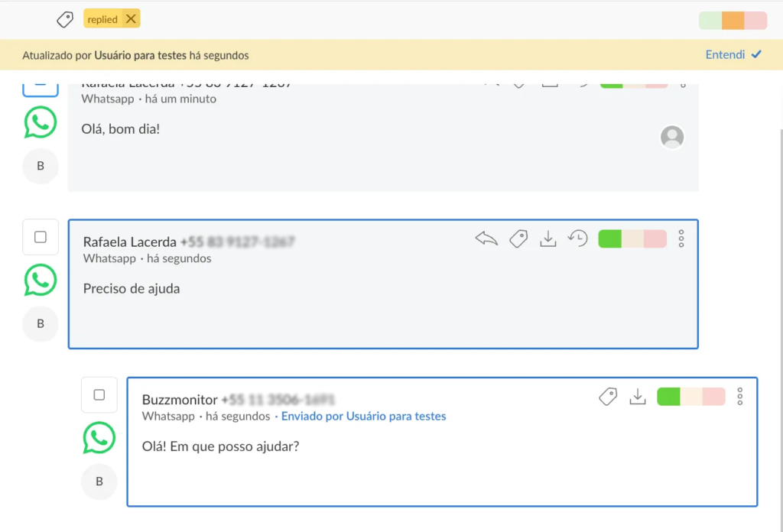Image resolution: width=783 pixels, height=532 pixels.
Task: Click orange sentiment swatch in top bar
Action: (733, 21)
